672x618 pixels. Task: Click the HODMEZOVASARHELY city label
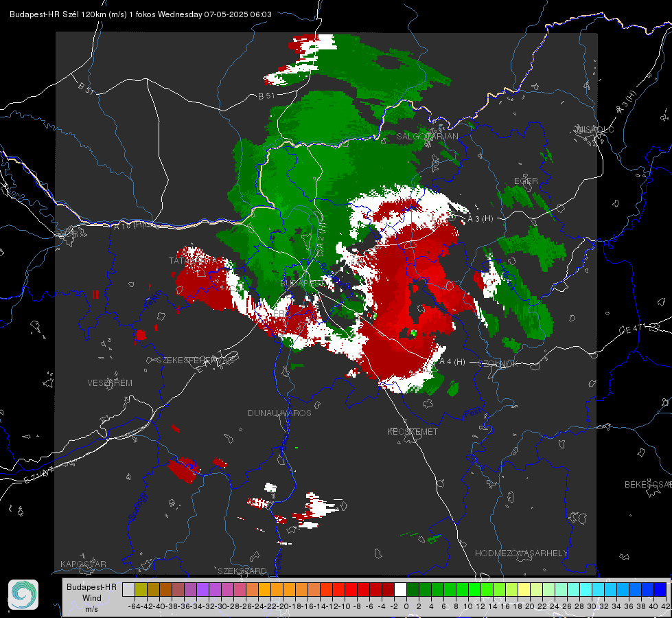[521, 553]
